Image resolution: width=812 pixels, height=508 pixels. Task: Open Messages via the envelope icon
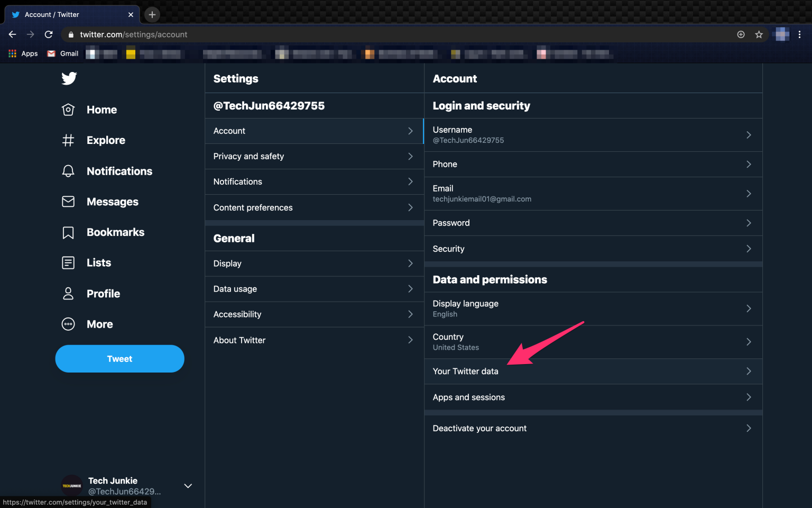[x=68, y=202]
